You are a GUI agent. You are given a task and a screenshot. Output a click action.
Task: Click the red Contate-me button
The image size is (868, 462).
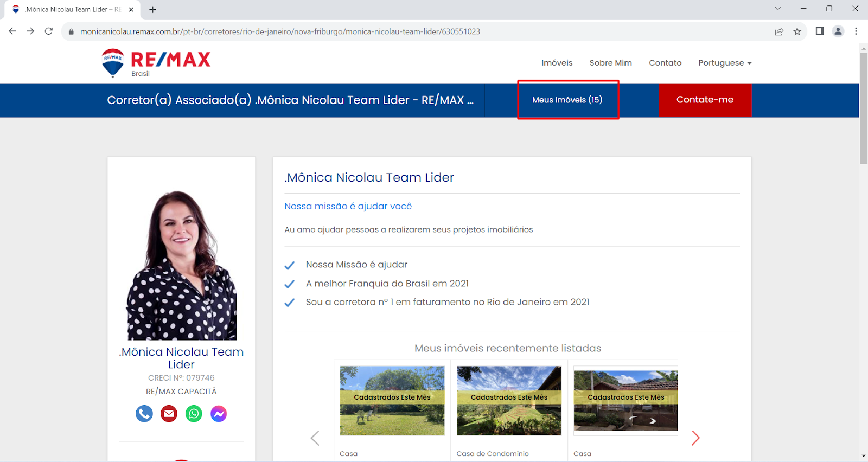tap(705, 100)
